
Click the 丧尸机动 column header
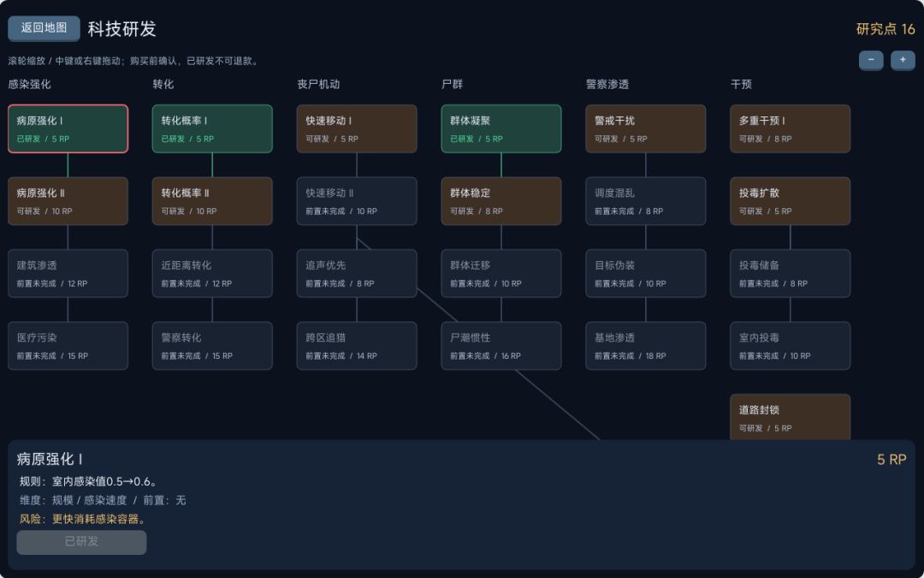(x=318, y=84)
